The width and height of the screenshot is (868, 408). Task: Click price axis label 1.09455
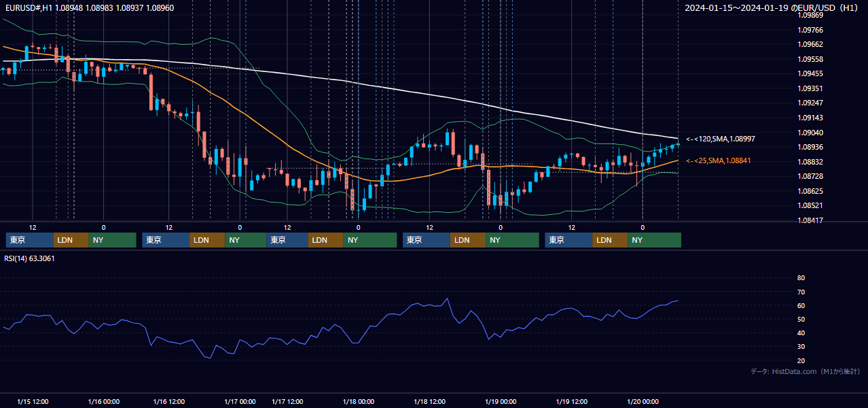click(x=810, y=73)
